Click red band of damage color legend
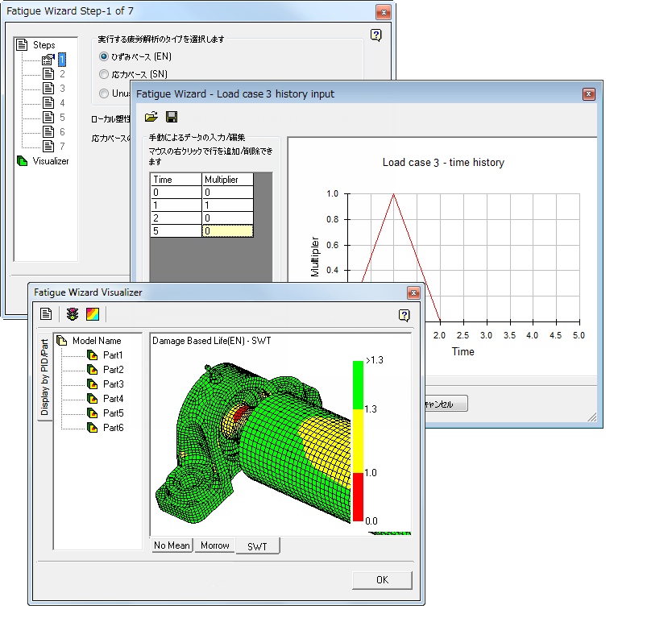 (358, 497)
